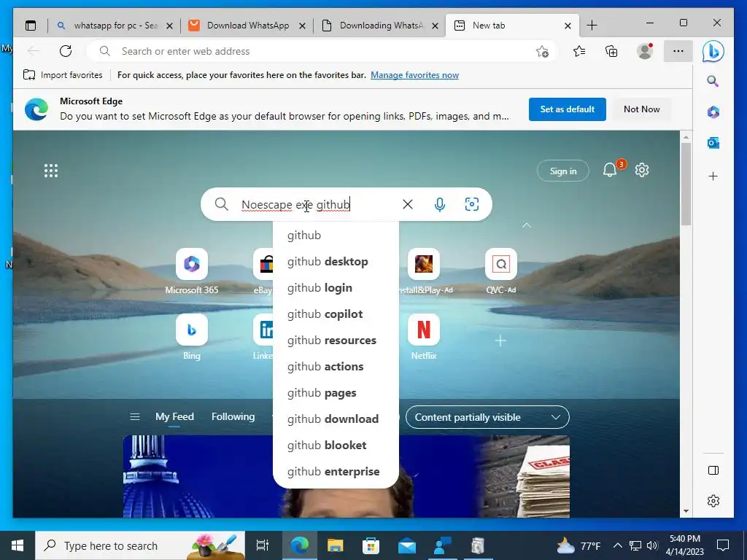Choose the github desktop suggestion

336,262
